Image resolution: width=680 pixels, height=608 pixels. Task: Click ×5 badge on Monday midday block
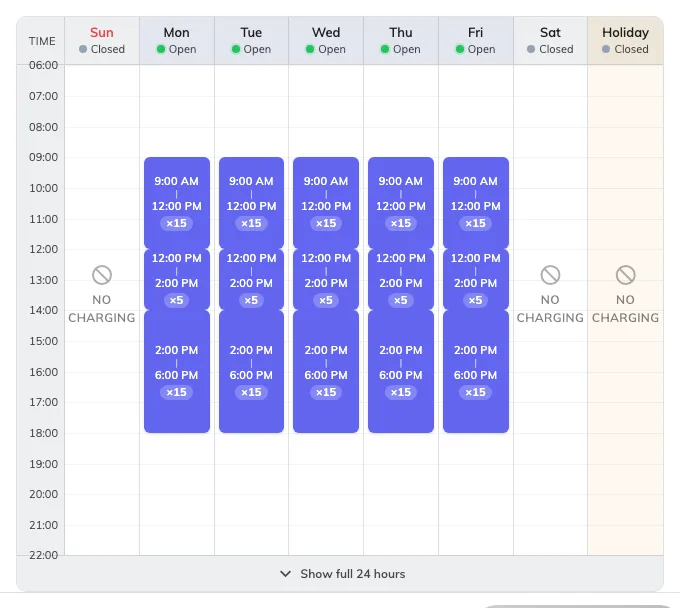pos(177,300)
